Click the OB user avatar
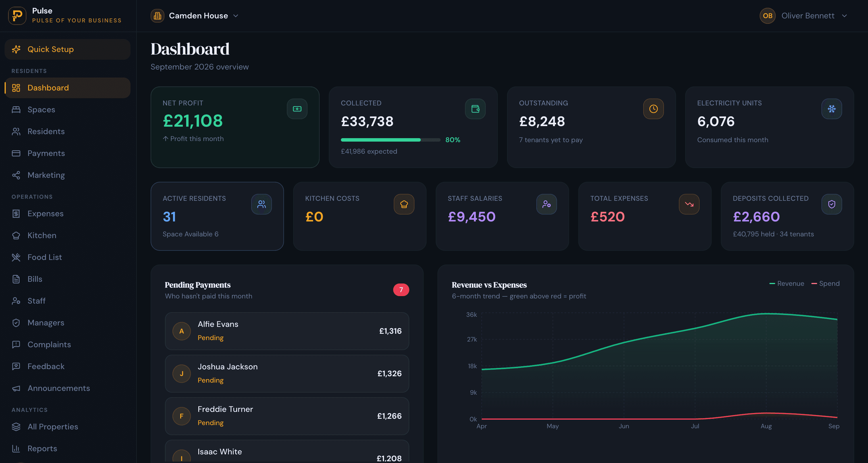 [x=768, y=16]
